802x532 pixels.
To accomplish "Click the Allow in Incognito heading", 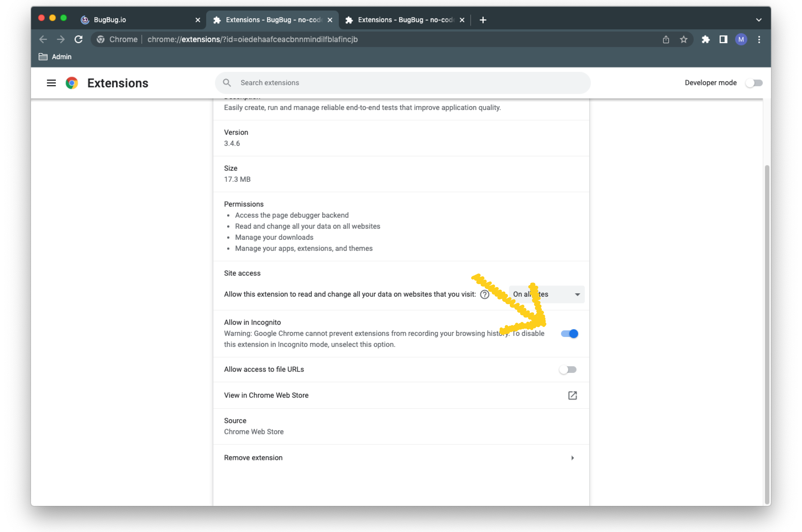I will [252, 322].
